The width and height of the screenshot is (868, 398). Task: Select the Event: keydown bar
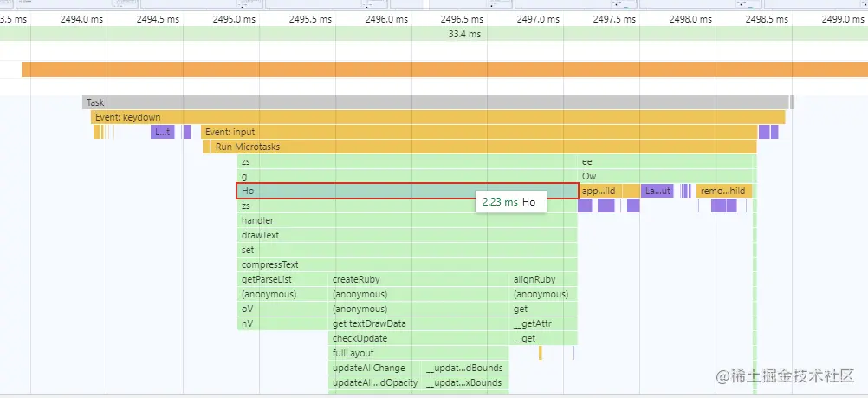coord(437,117)
